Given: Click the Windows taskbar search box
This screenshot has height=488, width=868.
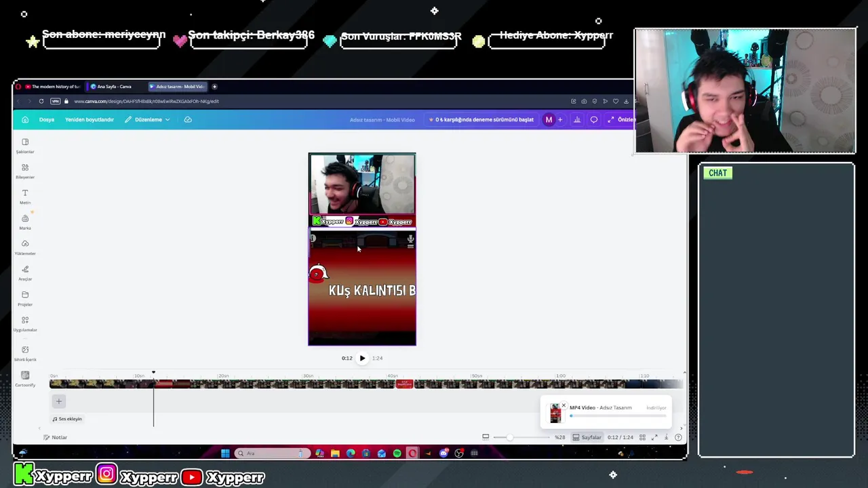Looking at the screenshot, I should point(273,453).
